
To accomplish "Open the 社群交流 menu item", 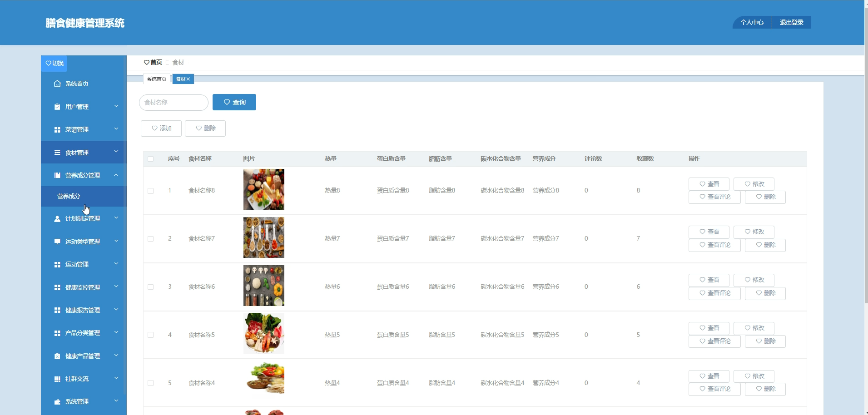I will [84, 379].
